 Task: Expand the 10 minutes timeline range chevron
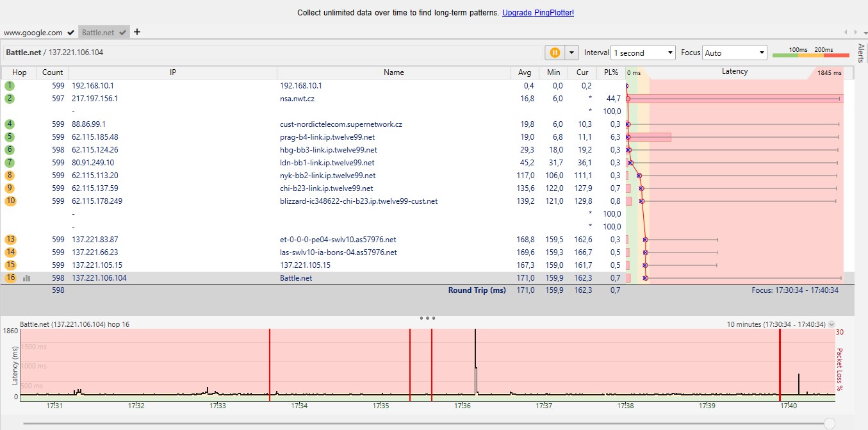831,324
